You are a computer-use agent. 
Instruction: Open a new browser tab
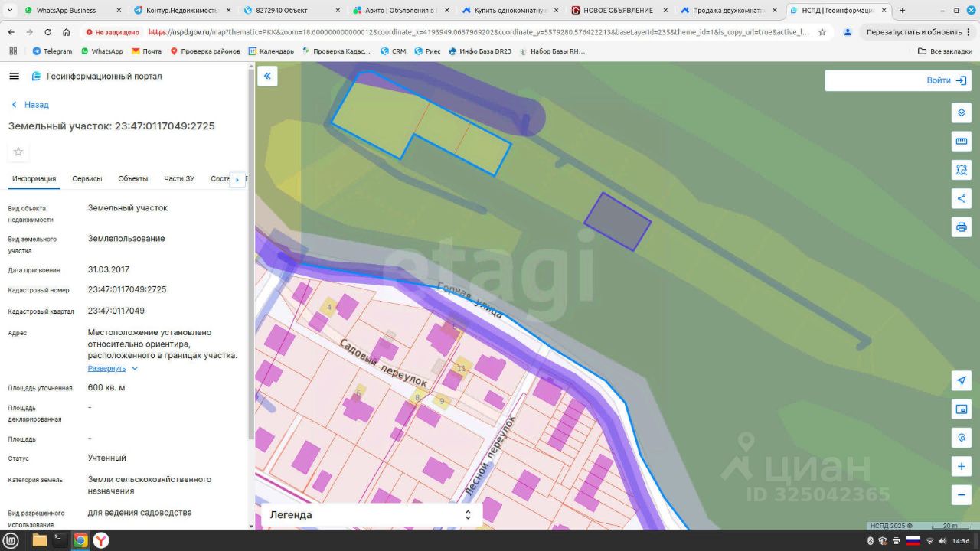point(902,11)
